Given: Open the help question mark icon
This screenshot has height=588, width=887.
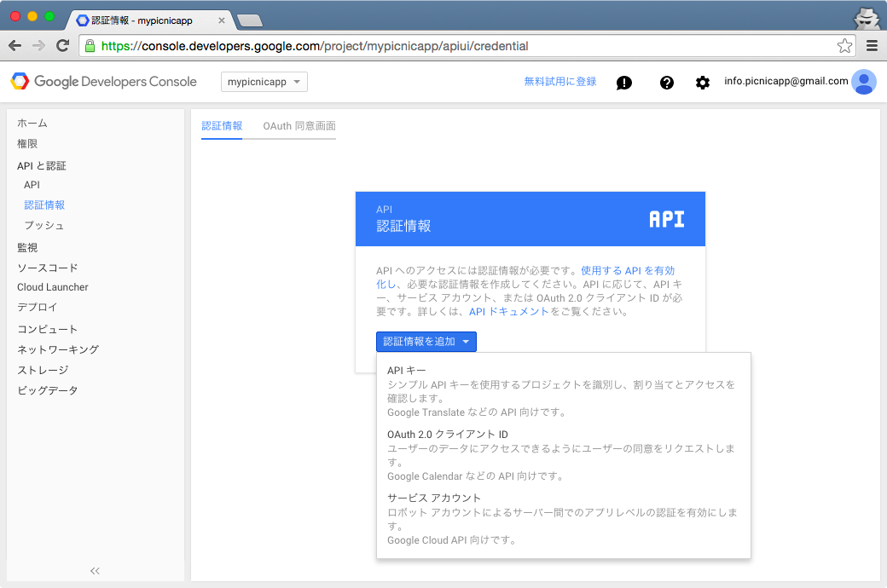Looking at the screenshot, I should click(667, 83).
